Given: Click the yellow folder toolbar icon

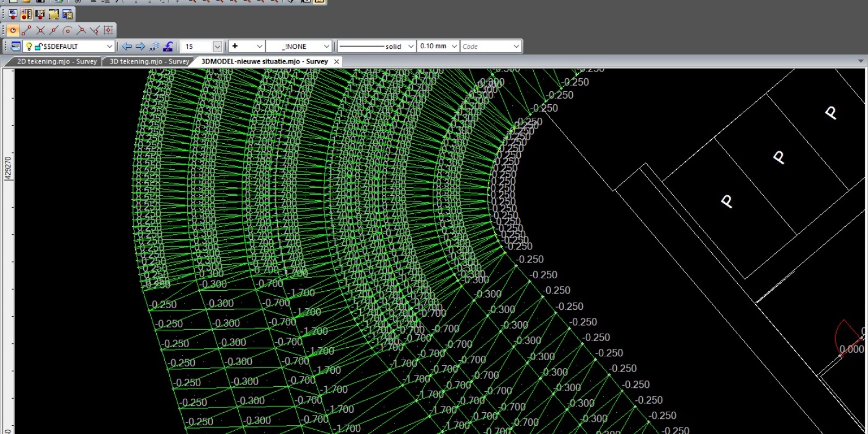Looking at the screenshot, I should (54, 15).
